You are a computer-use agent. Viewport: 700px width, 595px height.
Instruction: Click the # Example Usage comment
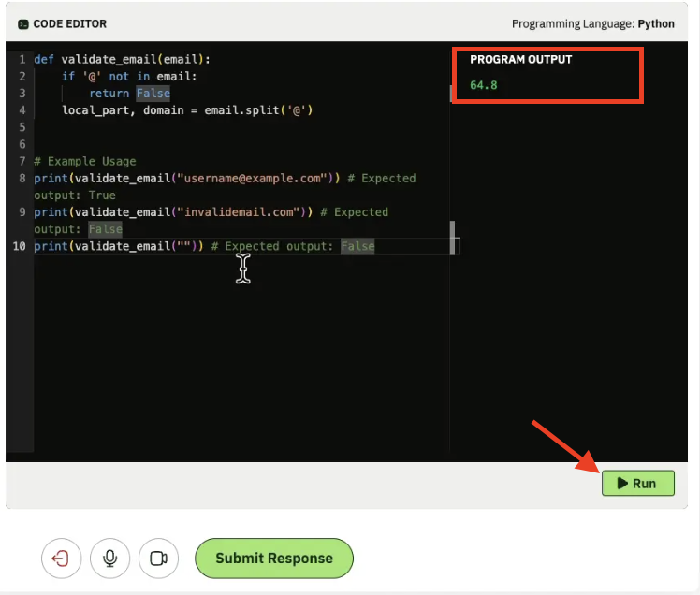(84, 161)
